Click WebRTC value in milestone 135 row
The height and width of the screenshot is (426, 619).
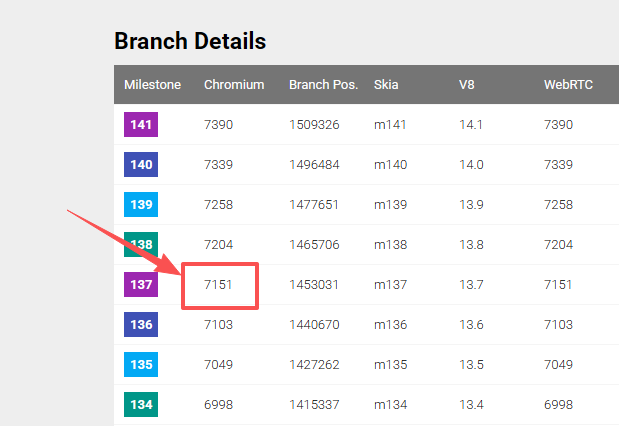click(558, 364)
